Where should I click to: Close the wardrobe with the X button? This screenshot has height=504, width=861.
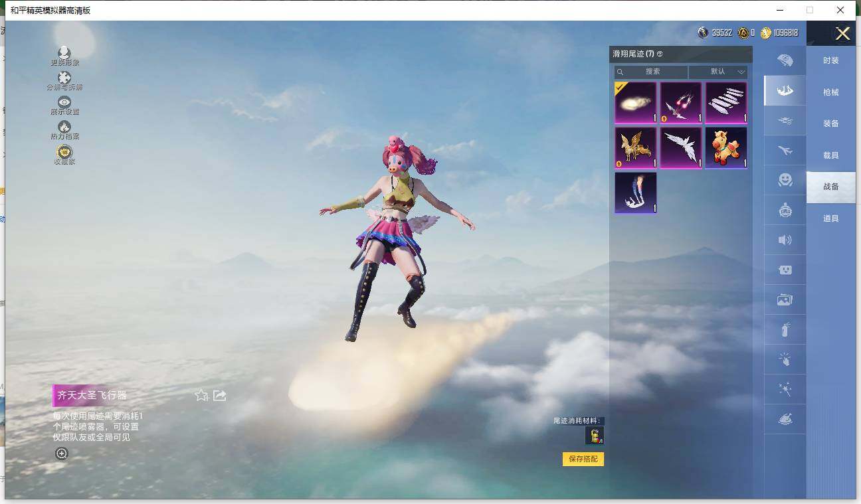[x=843, y=33]
